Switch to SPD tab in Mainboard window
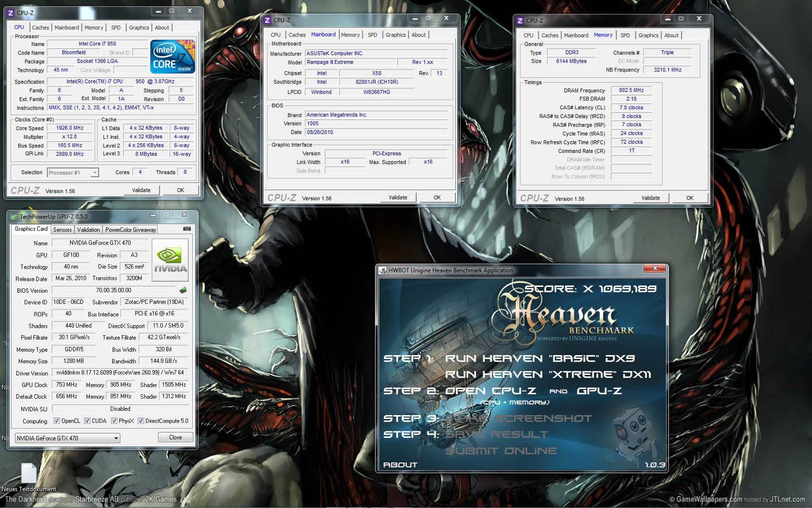Image resolution: width=812 pixels, height=508 pixels. 373,35
